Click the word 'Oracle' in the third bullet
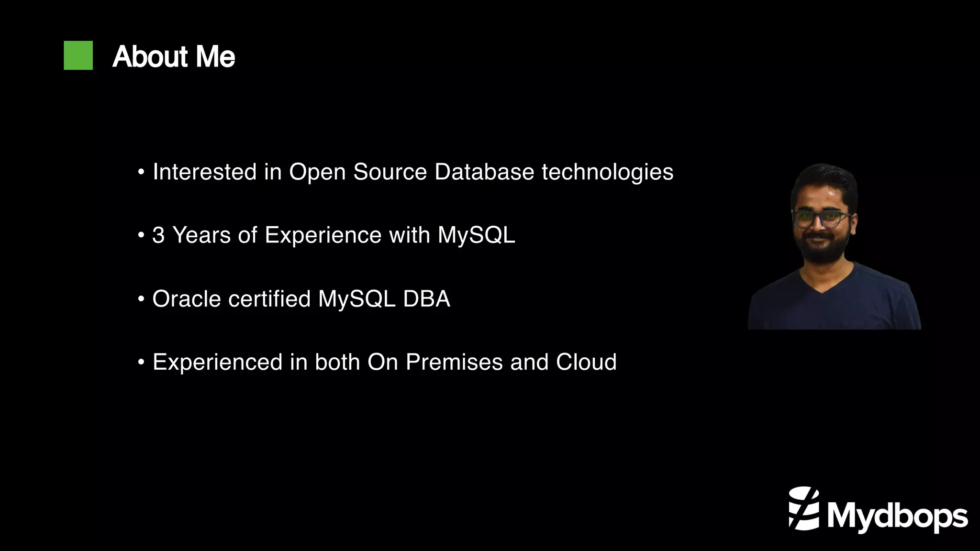This screenshot has width=980, height=551. click(x=187, y=299)
